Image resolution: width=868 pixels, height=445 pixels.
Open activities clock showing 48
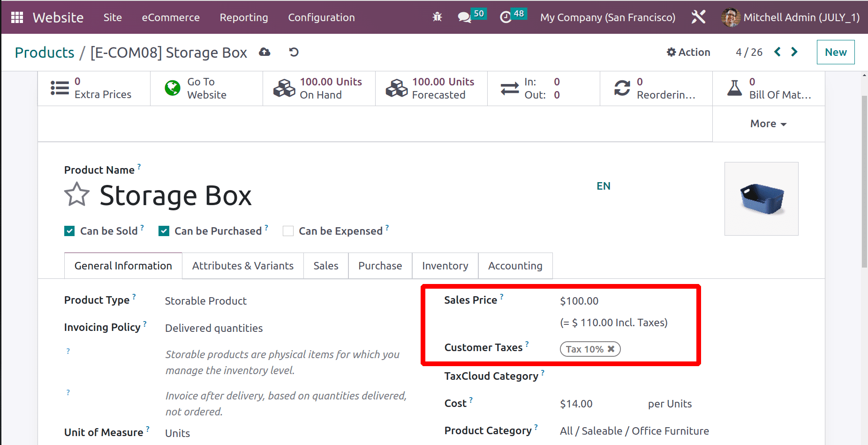tap(513, 16)
